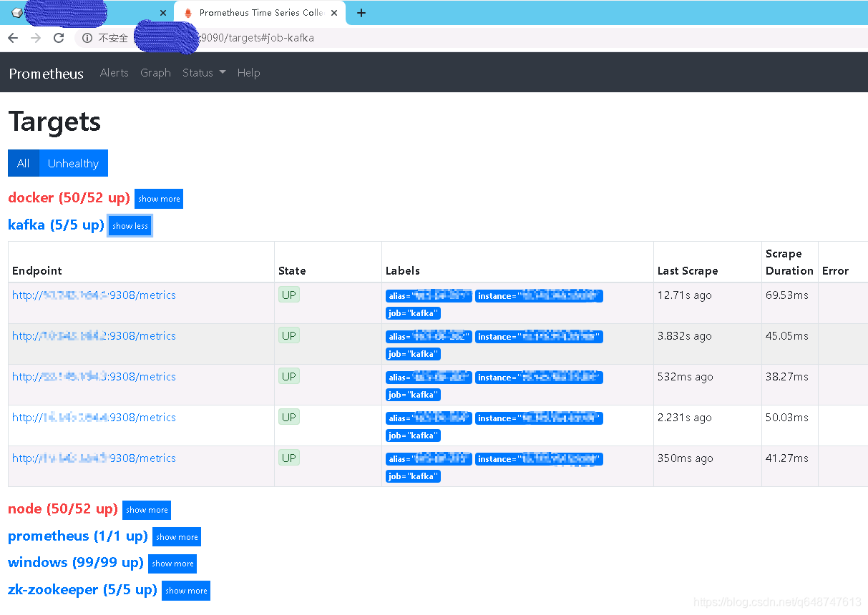The height and width of the screenshot is (615, 868).
Task: Open the endpoint link scraped 12.71s ago
Action: pyautogui.click(x=94, y=295)
